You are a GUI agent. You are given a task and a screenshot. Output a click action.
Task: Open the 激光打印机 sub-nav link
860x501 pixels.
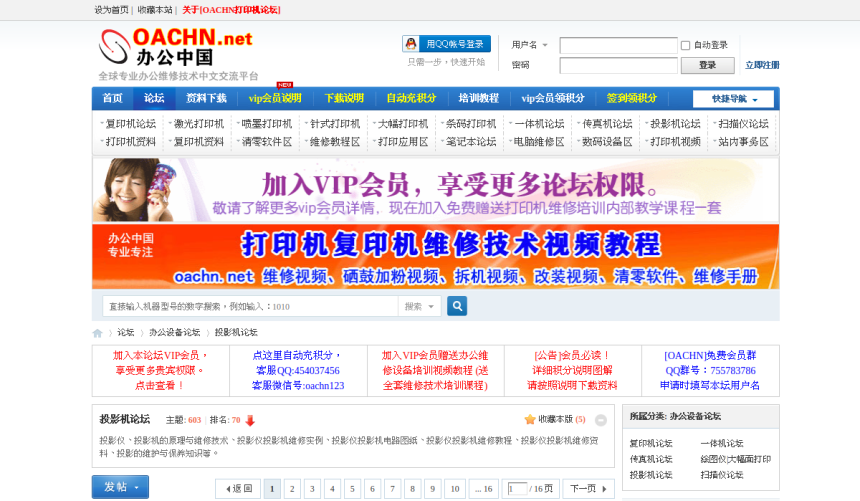click(199, 124)
